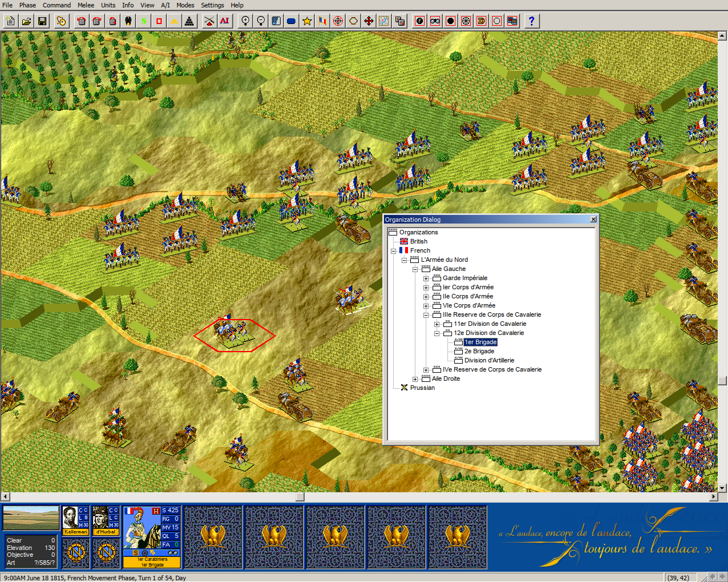The width and height of the screenshot is (728, 582).
Task: Open the Phase menu
Action: pyautogui.click(x=27, y=5)
